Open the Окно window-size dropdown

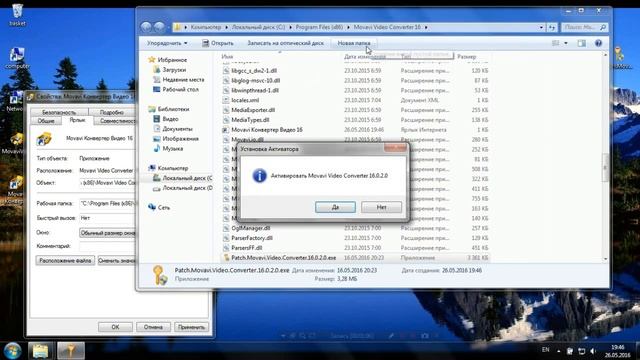107,233
